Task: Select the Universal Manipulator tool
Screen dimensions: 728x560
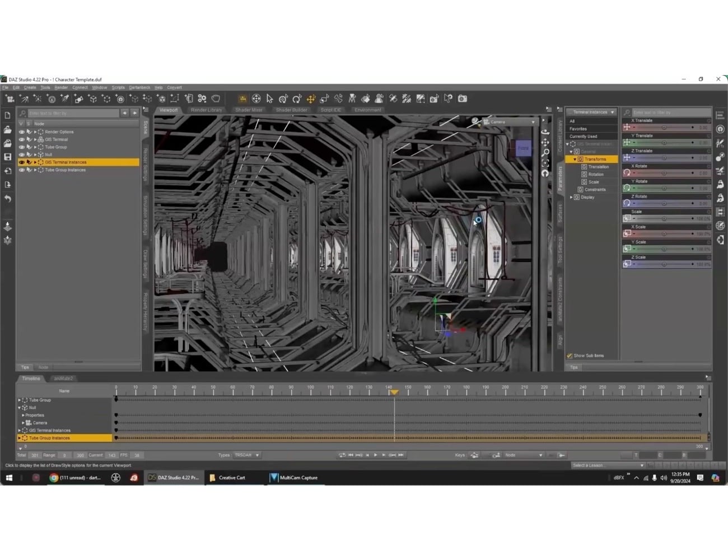Action: [x=256, y=99]
